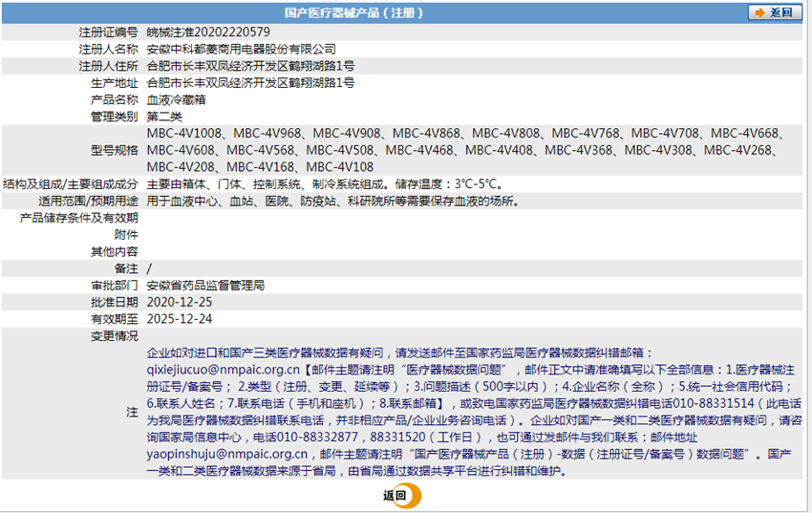The width and height of the screenshot is (812, 513).
Task: Click the 其他内容 label
Action: click(115, 251)
